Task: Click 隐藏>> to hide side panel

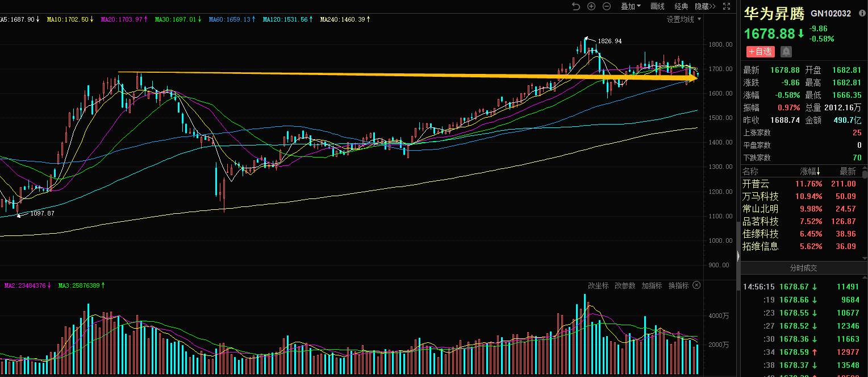Action: (705, 6)
